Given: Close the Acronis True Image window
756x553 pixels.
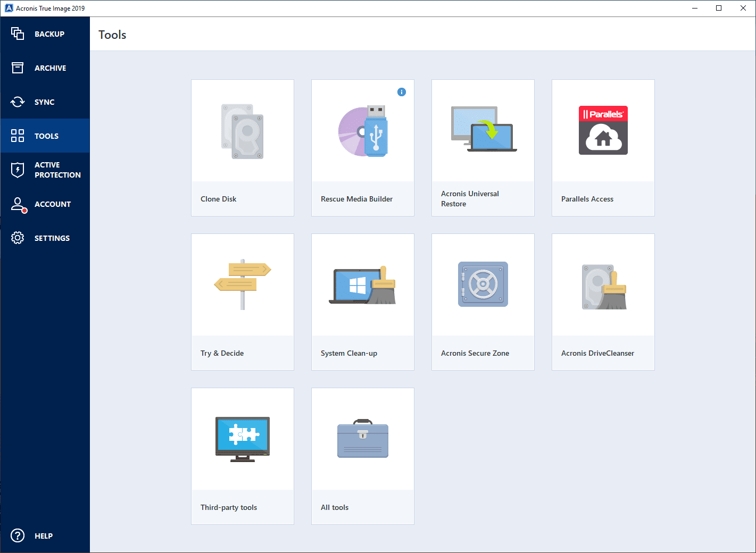Looking at the screenshot, I should click(743, 8).
